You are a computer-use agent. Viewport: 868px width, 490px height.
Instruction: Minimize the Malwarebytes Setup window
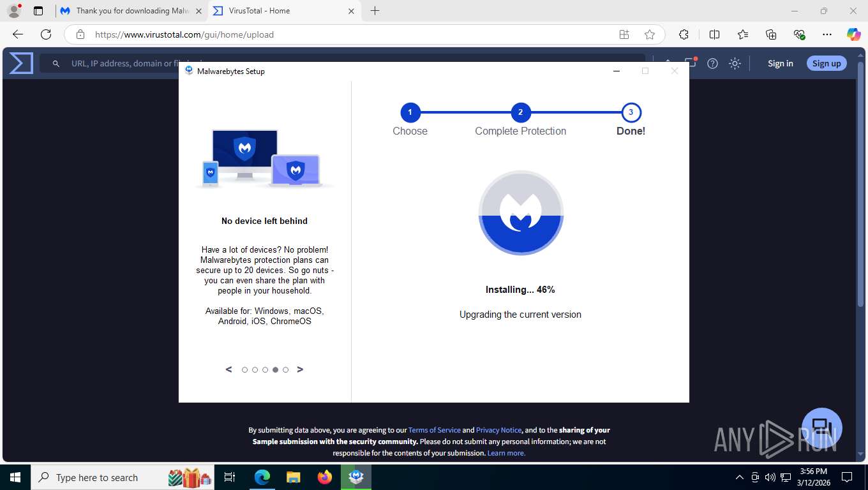[x=617, y=71]
